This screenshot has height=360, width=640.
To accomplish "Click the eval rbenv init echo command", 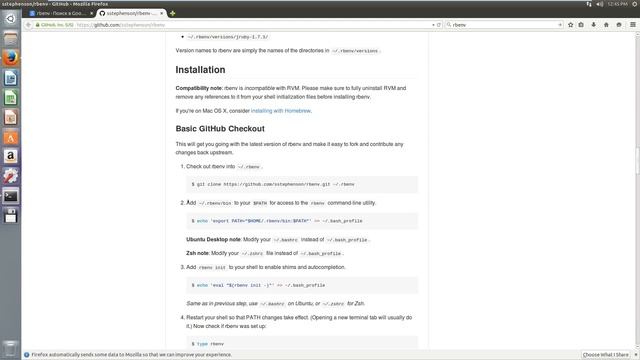I will pyautogui.click(x=258, y=285).
